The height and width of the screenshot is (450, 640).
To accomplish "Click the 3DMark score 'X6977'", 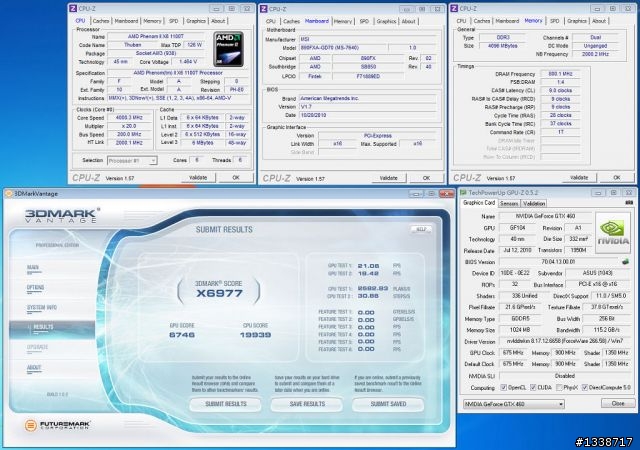I will (x=219, y=293).
